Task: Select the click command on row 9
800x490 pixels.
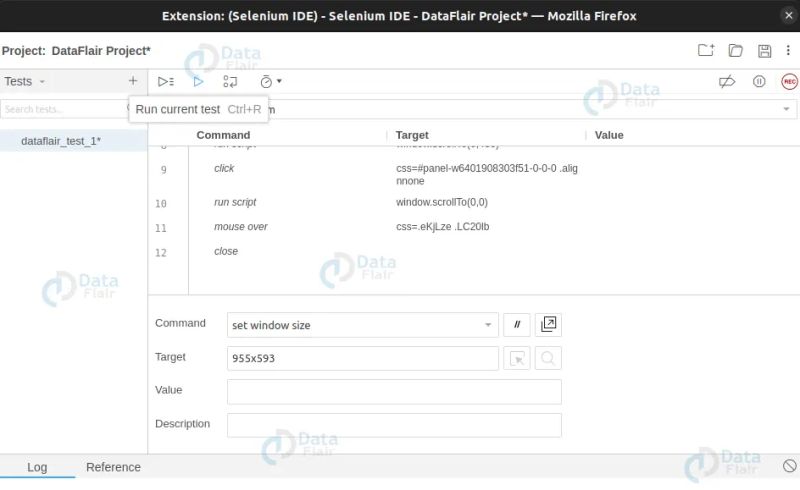Action: [x=224, y=168]
